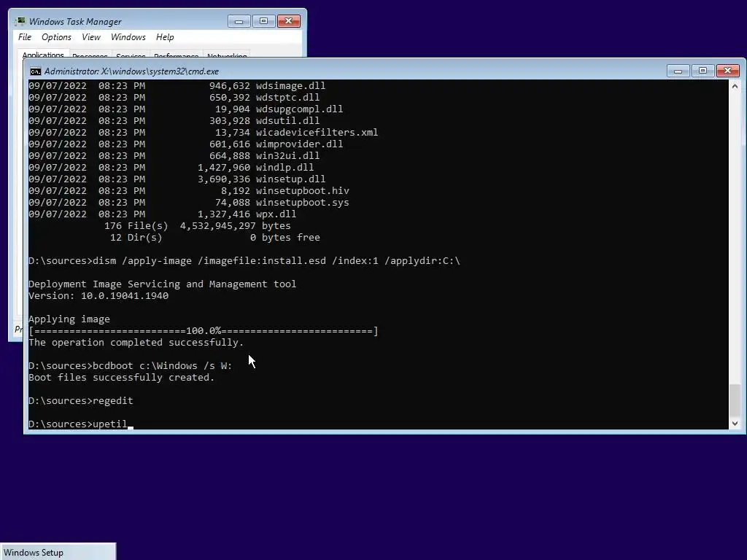
Task: Click the winsetupboot.hiv file row
Action: click(189, 191)
